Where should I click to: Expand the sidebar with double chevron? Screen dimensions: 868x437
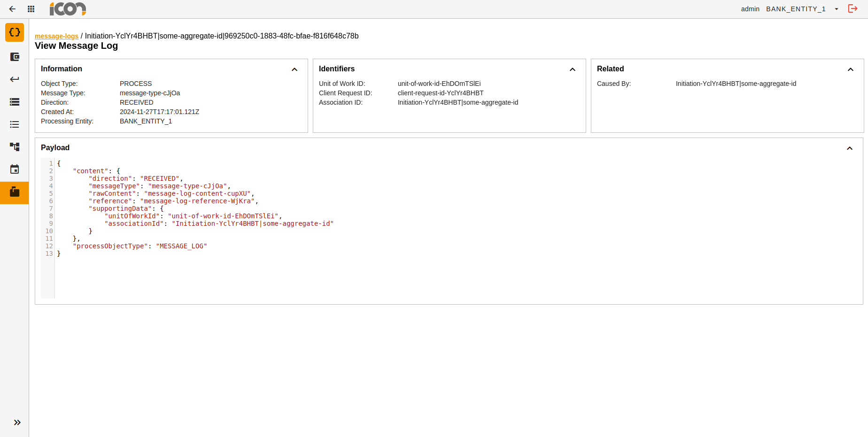(17, 422)
